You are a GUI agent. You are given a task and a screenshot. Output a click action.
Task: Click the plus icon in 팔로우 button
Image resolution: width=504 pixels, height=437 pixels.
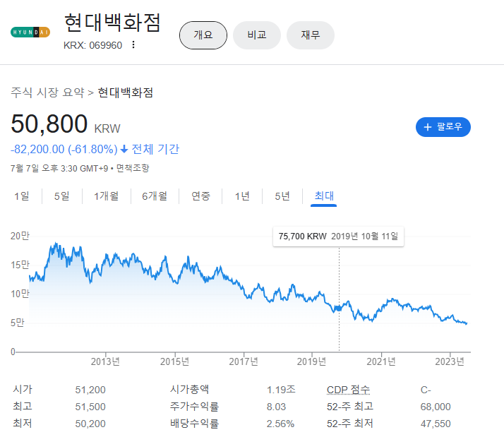[427, 127]
